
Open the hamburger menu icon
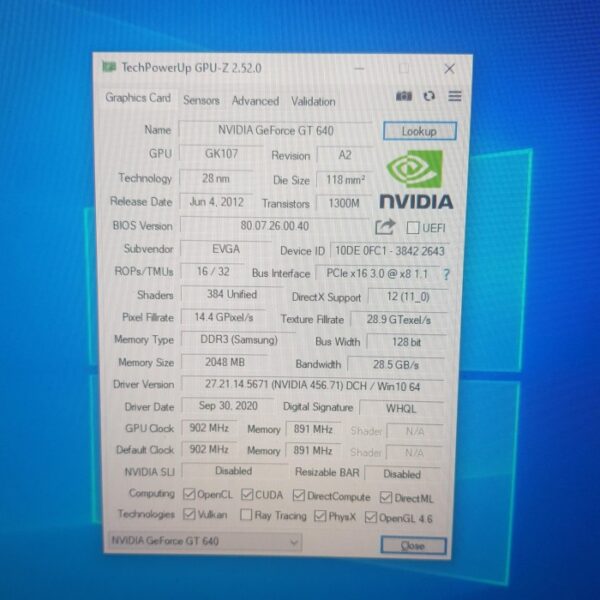tap(455, 96)
